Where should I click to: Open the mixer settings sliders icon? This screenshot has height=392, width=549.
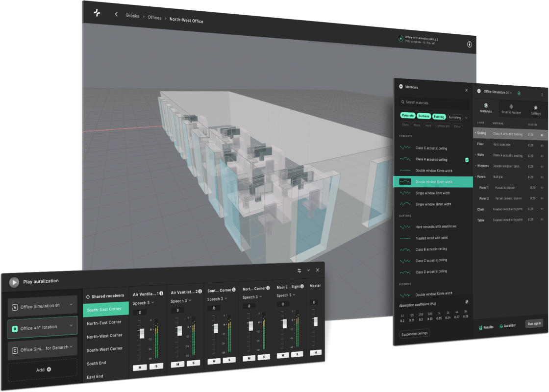299,270
